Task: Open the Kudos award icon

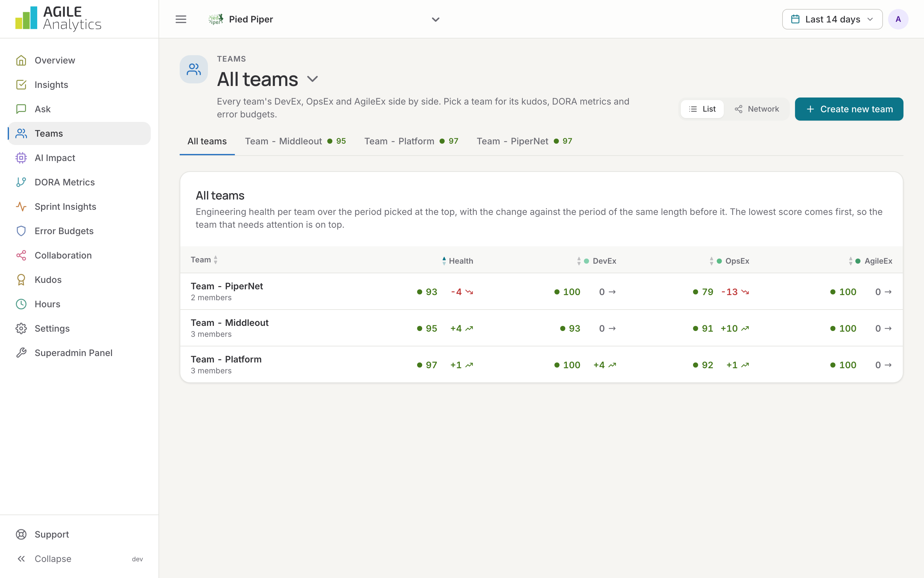Action: [21, 280]
